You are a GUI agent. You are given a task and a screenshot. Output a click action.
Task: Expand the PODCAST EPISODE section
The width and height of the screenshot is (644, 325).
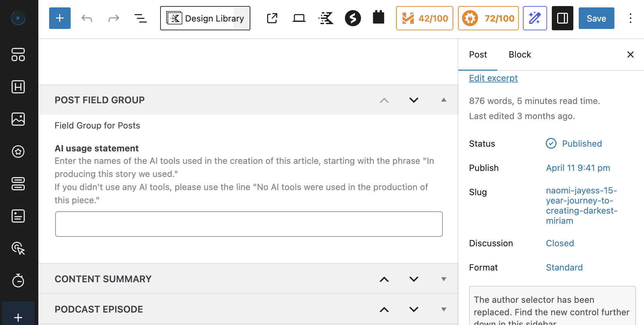click(444, 309)
